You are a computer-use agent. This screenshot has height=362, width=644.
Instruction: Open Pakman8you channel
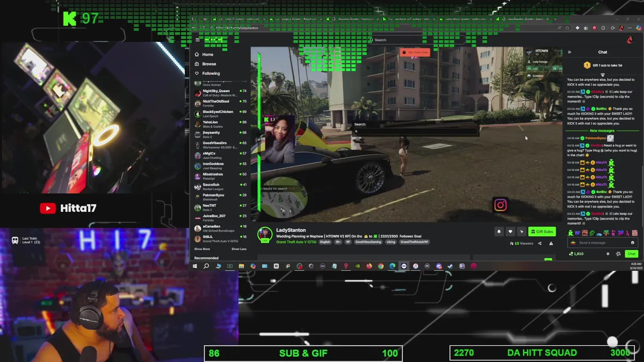pyautogui.click(x=220, y=197)
